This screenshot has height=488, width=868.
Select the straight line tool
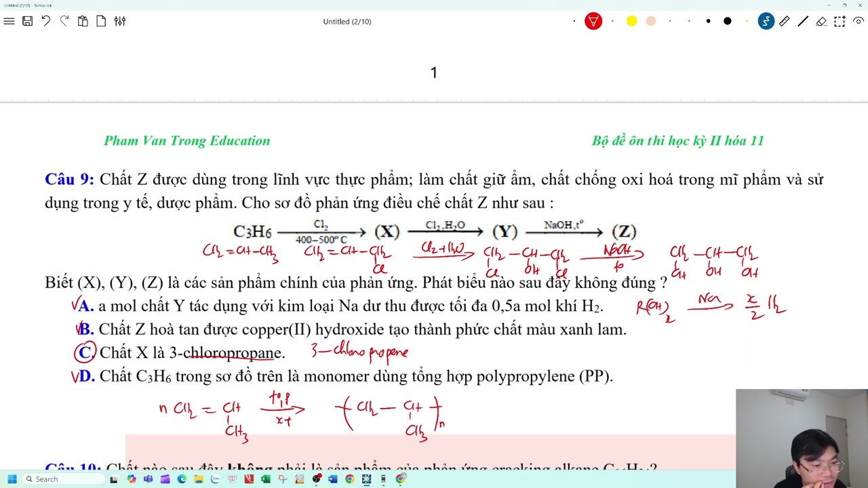803,21
